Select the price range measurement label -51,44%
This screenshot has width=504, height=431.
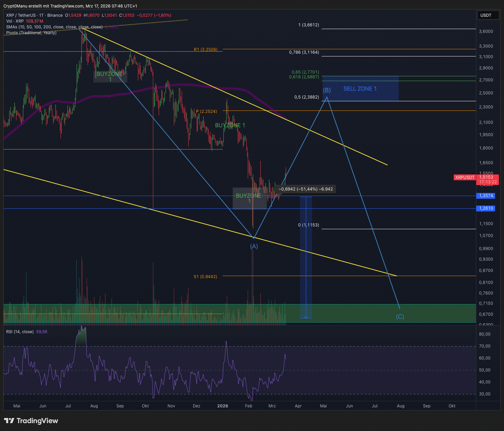coord(306,189)
